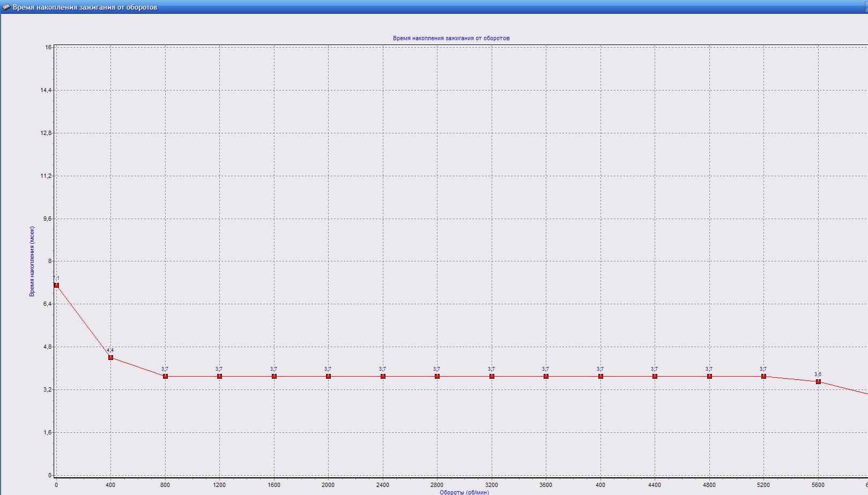The image size is (868, 495).
Task: Click the '3,7' value label above 2400 RPM
Action: [x=382, y=369]
